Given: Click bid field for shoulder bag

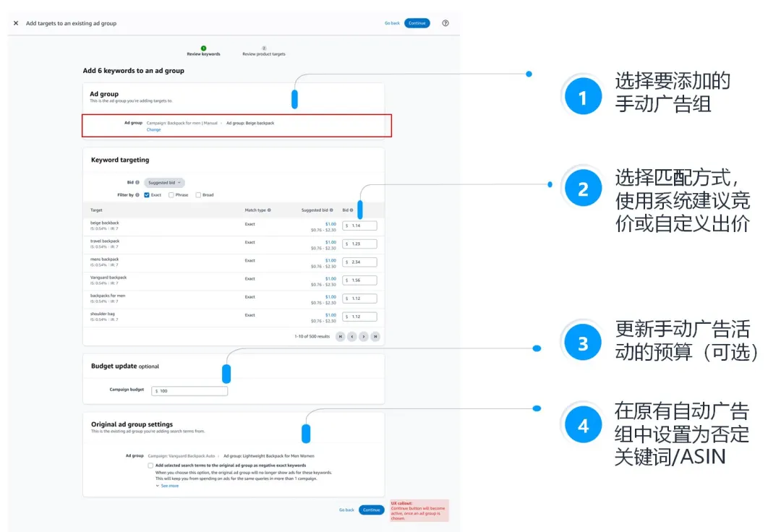Looking at the screenshot, I should (359, 317).
